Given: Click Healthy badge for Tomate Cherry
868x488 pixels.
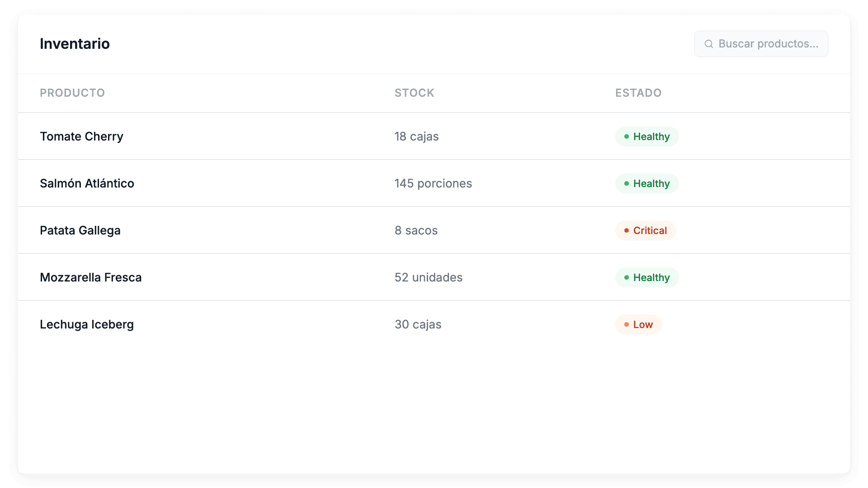Looking at the screenshot, I should (x=646, y=136).
